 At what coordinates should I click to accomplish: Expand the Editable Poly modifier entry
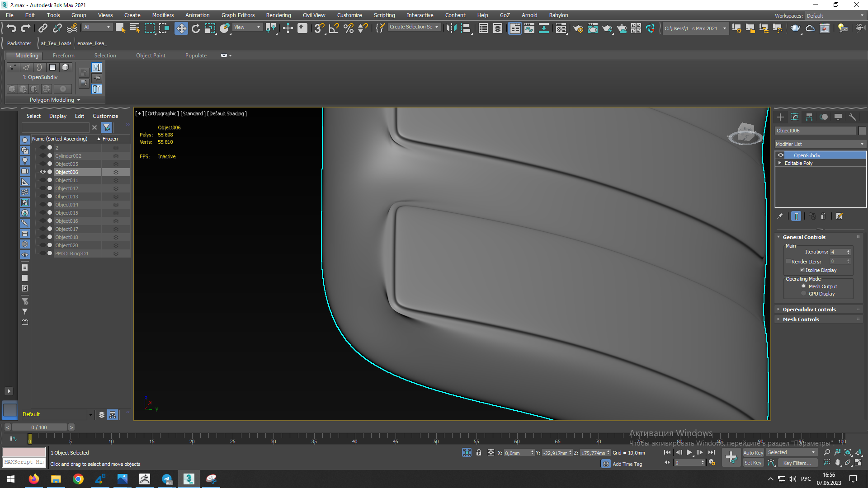[780, 163]
